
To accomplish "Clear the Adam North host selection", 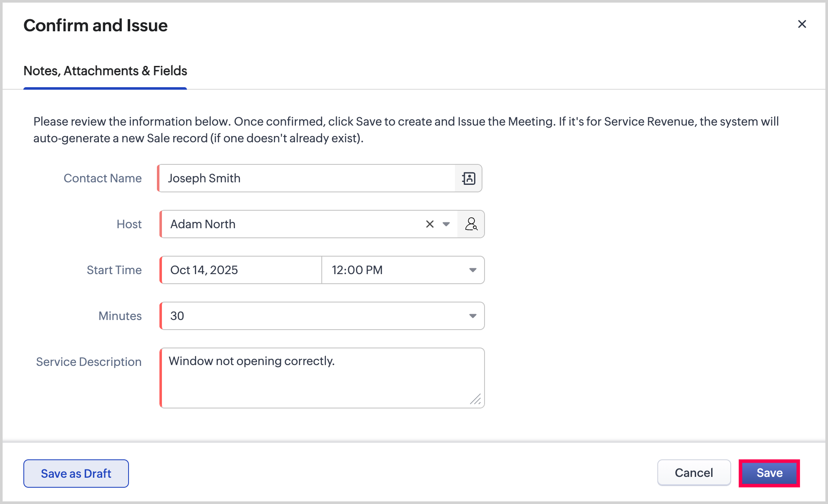I will click(x=429, y=224).
